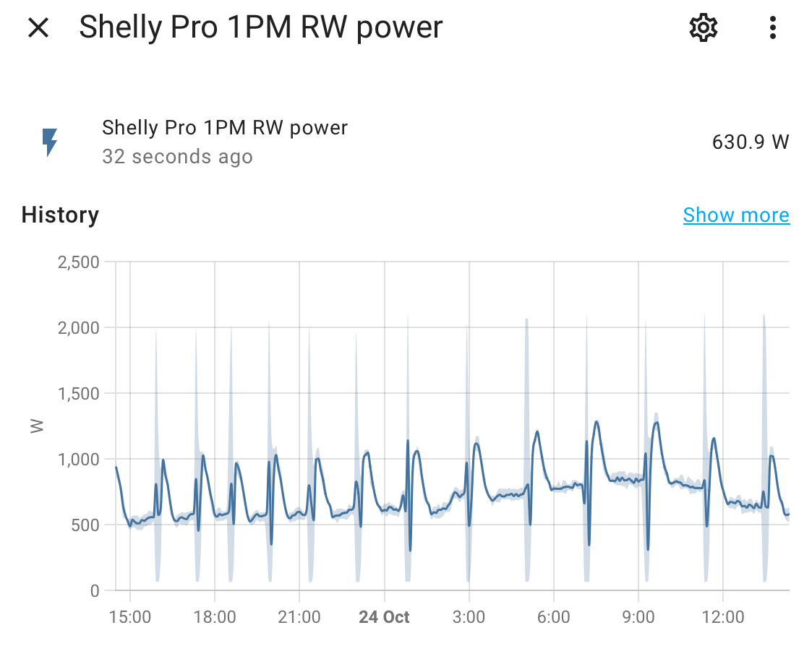Click the 3:00 time axis label
812x672 pixels.
pos(469,617)
